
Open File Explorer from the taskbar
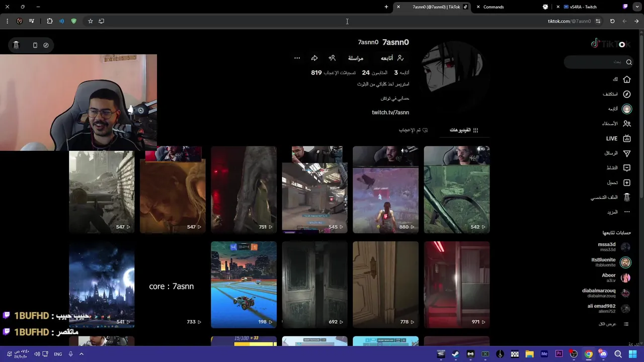coord(529,354)
